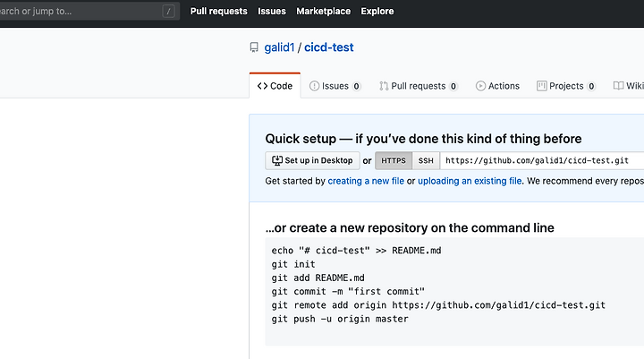The width and height of the screenshot is (644, 359).
Task: Select HTTPS clone protocol
Action: [x=394, y=160]
